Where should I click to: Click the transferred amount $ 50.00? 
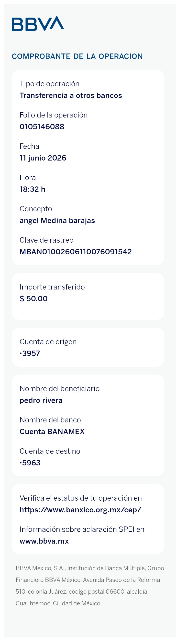point(33,299)
